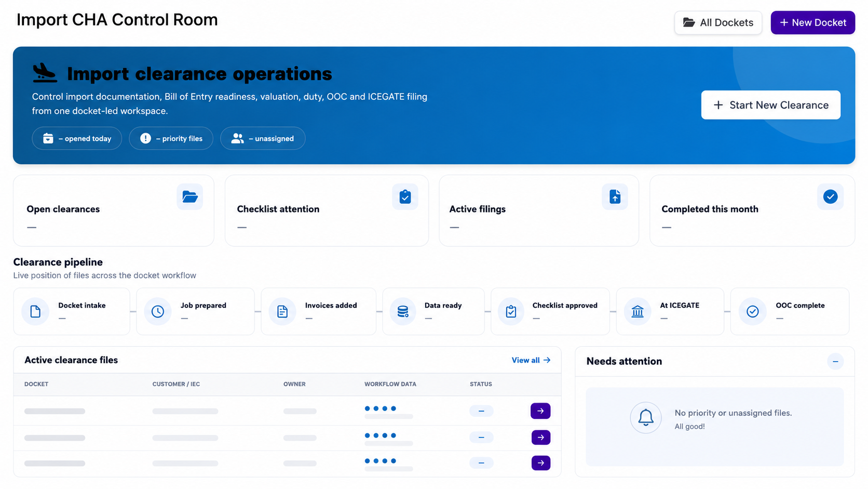The width and height of the screenshot is (868, 489).
Task: Click the Import CHA Control Room title
Action: 117,20
